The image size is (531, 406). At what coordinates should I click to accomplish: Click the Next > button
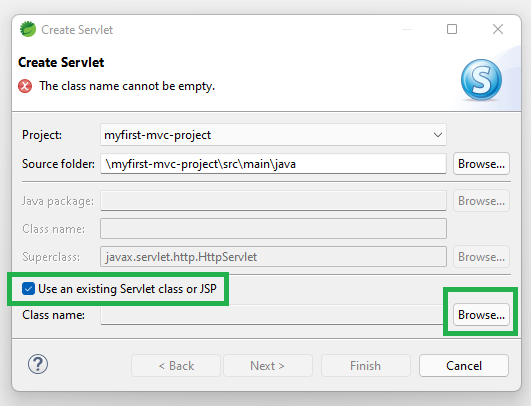[268, 366]
